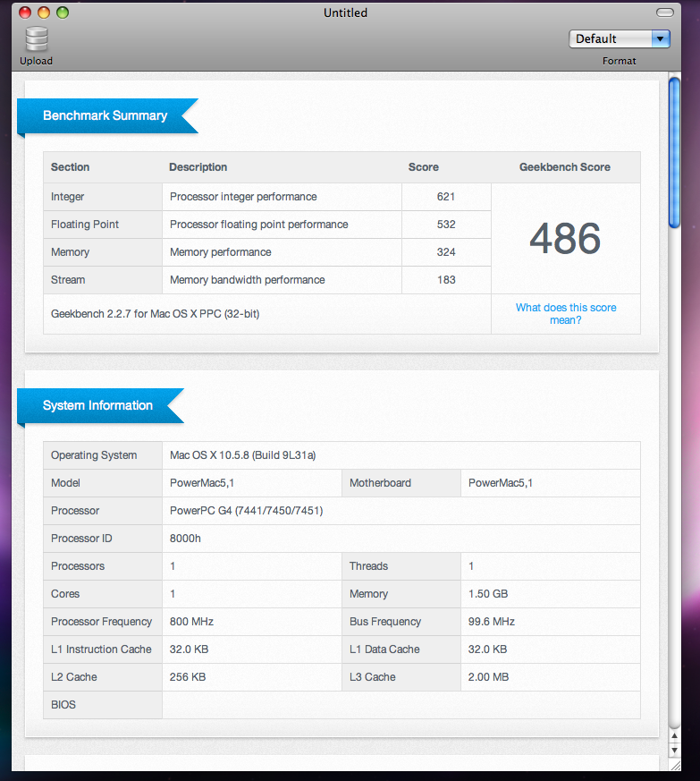Click the Memory score 324
Screen dimensions: 700x781
(x=446, y=252)
